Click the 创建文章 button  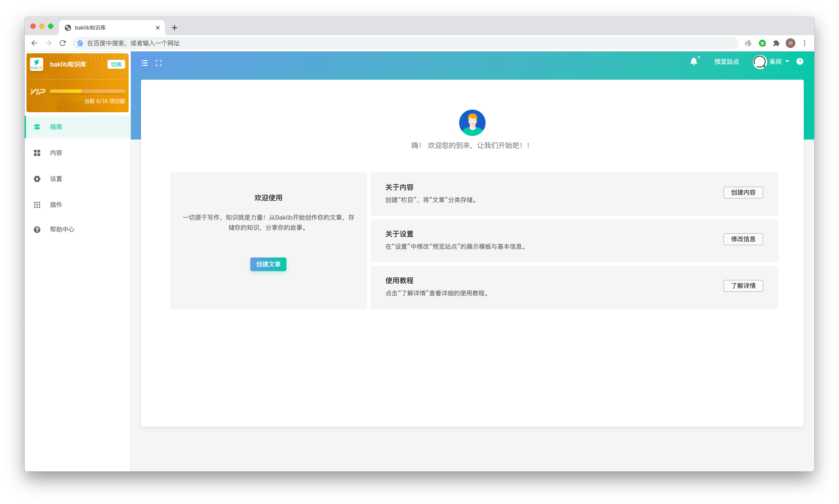(268, 264)
